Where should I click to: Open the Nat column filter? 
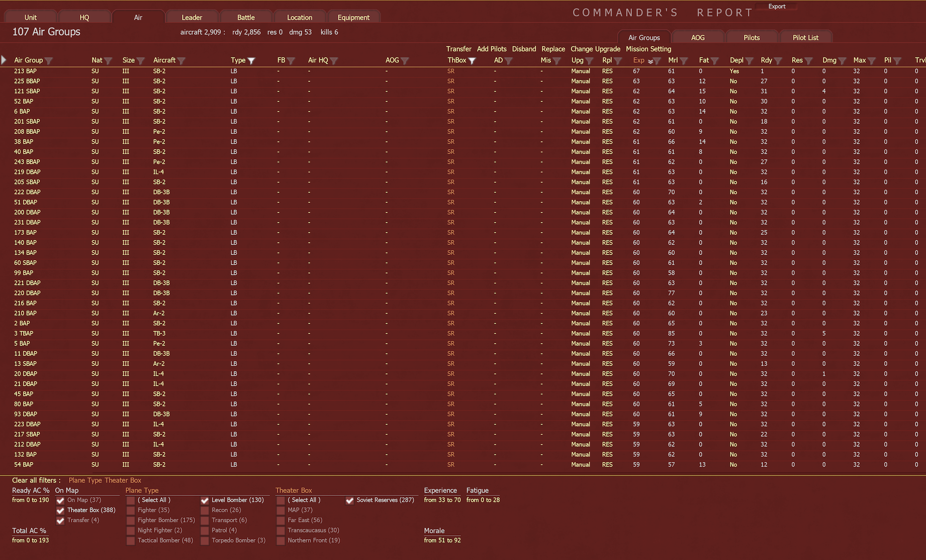tap(109, 60)
